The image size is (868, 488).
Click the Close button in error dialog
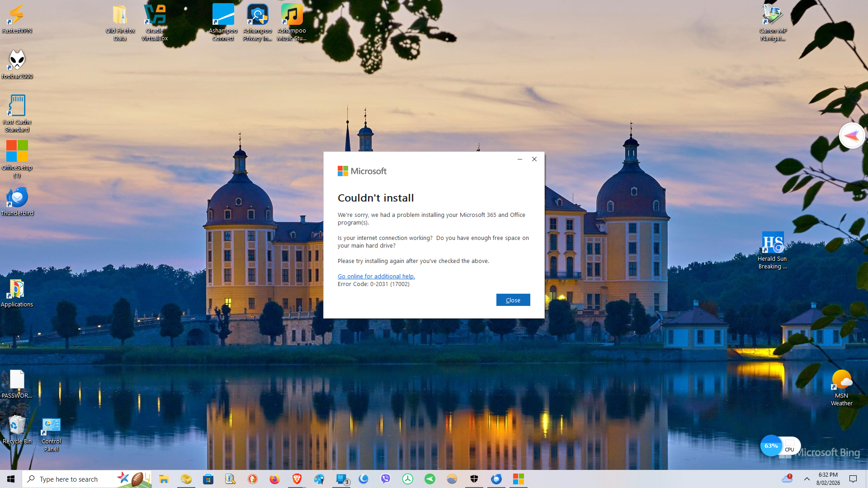pyautogui.click(x=513, y=300)
